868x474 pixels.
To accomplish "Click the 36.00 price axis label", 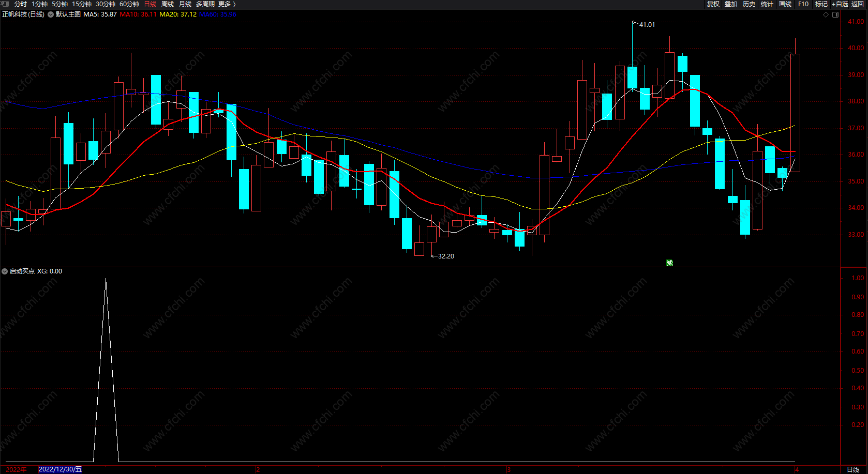I will (x=856, y=155).
